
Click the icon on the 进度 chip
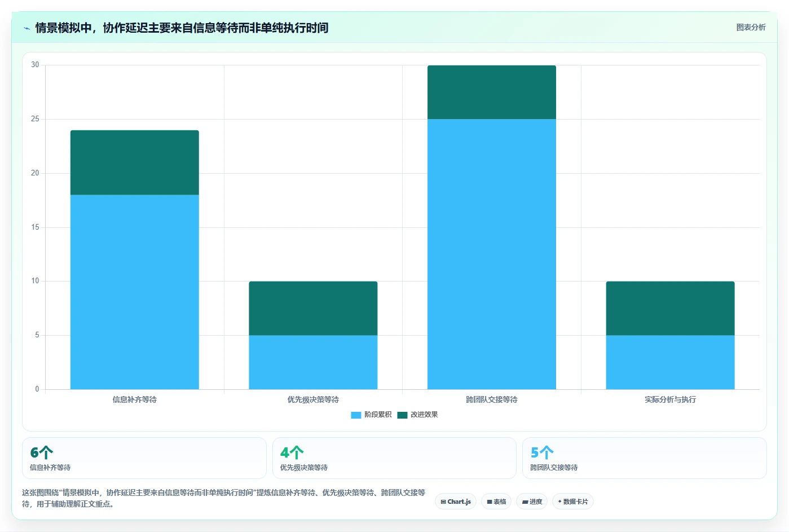[x=524, y=502]
